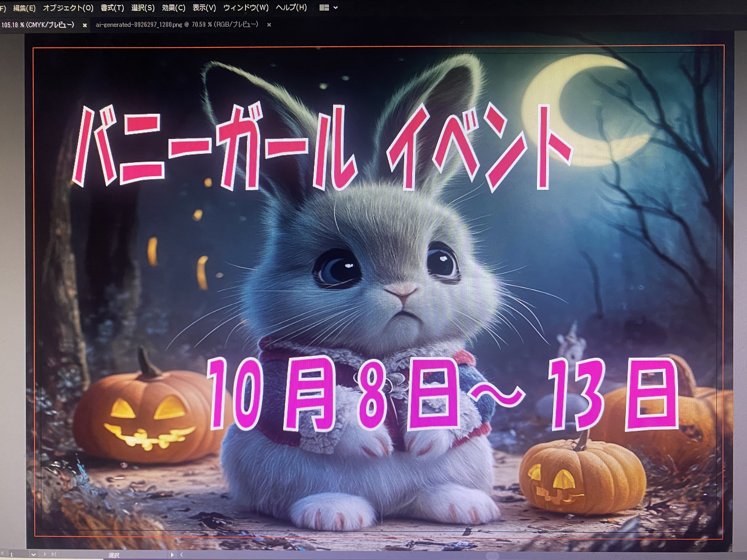Image resolution: width=747 pixels, height=560 pixels.
Task: Open the 効果(C) menu
Action: (174, 8)
